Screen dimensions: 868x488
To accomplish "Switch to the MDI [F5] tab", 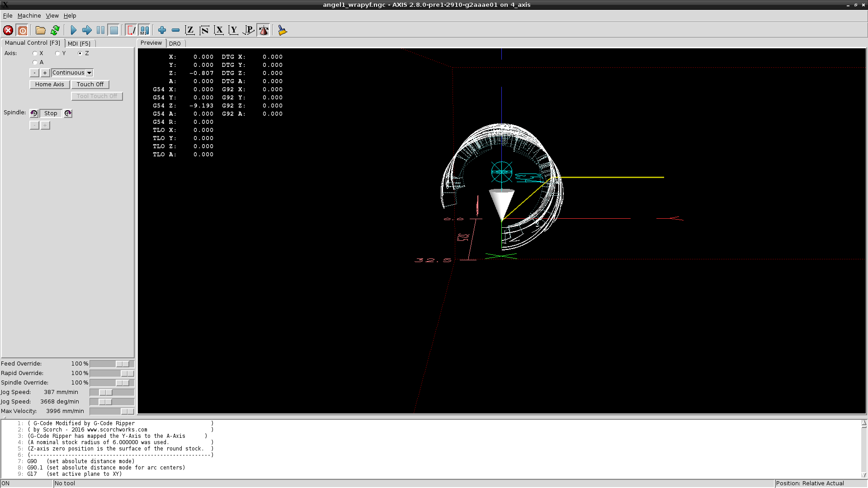I will 79,43.
